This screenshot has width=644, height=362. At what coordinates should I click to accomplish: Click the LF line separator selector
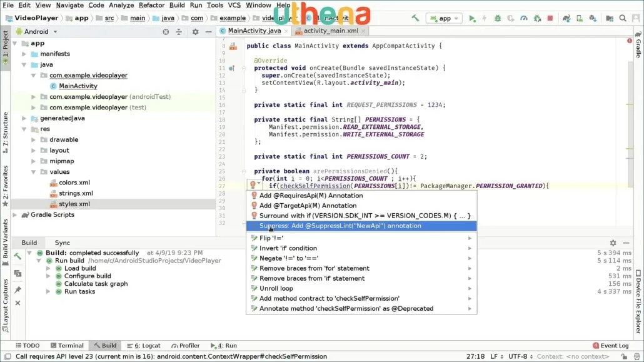(496, 356)
